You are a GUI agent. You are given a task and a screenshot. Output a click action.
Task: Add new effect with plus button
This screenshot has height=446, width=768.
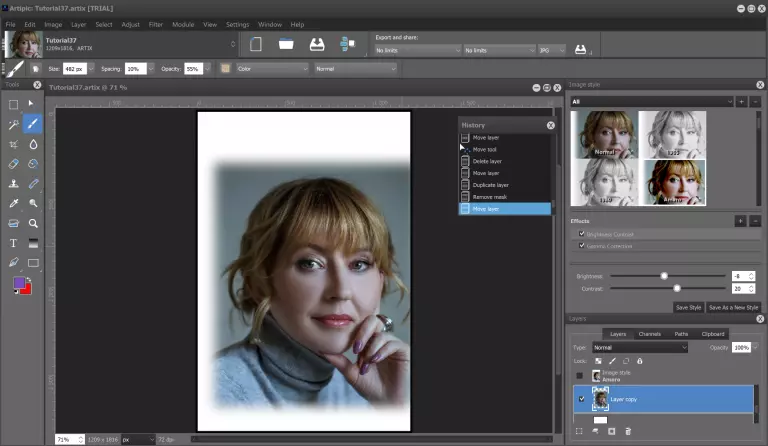[740, 220]
